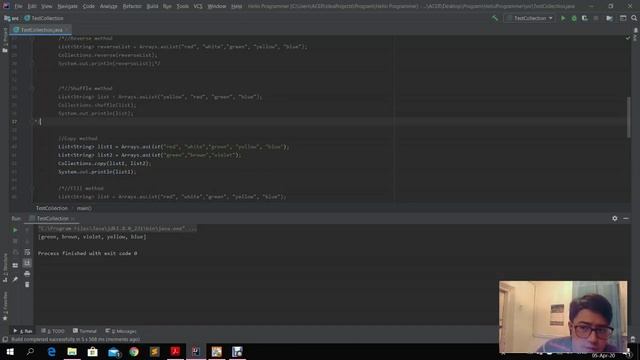
Task: Pin the Run tab with pin icon
Action: click(x=15, y=279)
